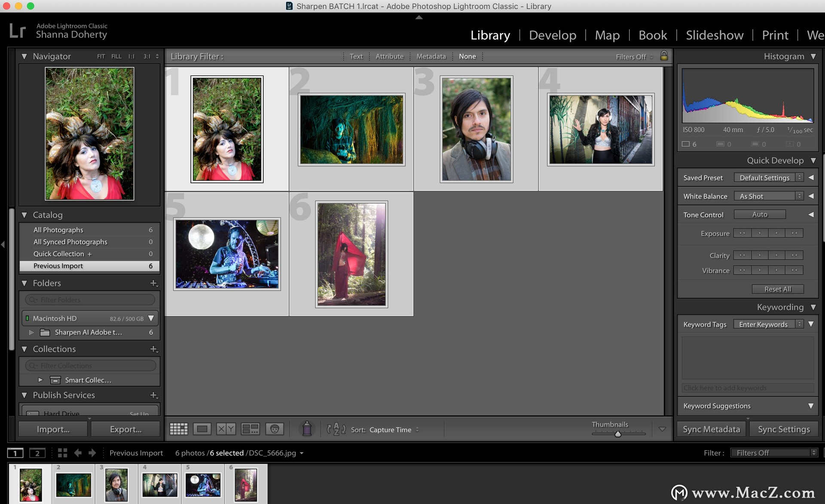Click the Sync Settings button

tap(784, 428)
